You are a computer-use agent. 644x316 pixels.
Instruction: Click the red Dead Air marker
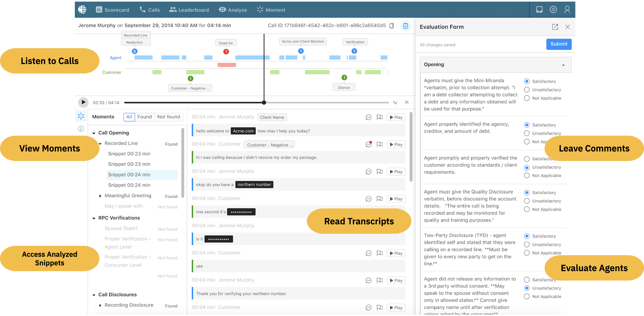226,52
